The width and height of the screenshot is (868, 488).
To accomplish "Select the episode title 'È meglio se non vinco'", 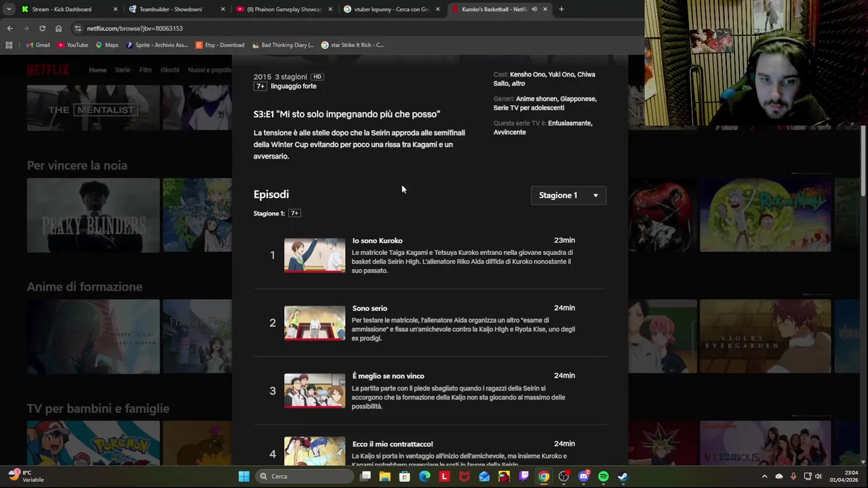I will tap(388, 376).
